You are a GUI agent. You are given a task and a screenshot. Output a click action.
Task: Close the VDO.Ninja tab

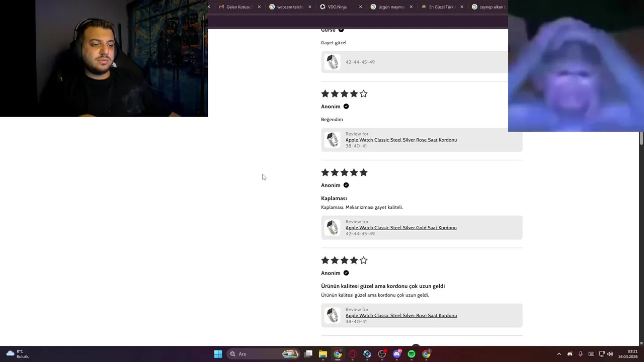click(x=360, y=7)
